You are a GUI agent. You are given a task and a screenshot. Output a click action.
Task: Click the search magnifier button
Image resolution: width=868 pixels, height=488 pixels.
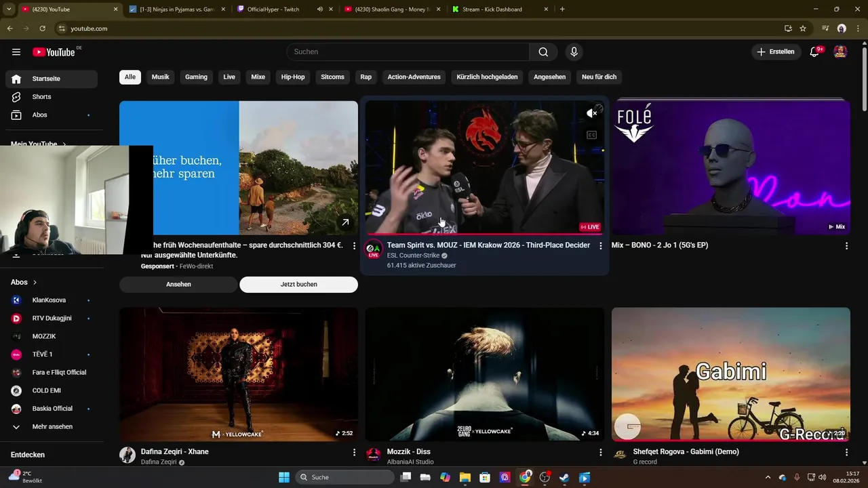pos(543,52)
